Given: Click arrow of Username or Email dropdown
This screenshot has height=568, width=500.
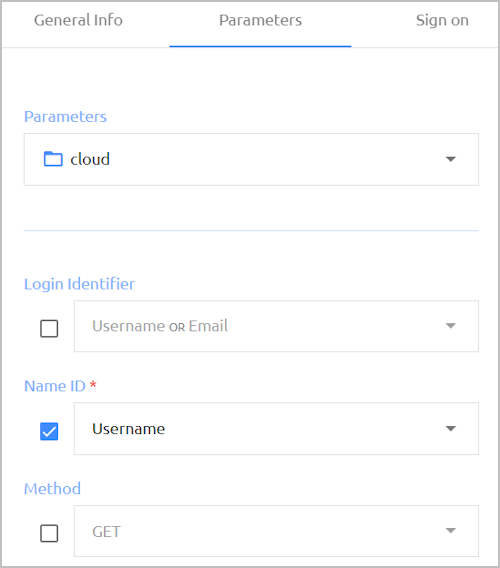Looking at the screenshot, I should 450,326.
